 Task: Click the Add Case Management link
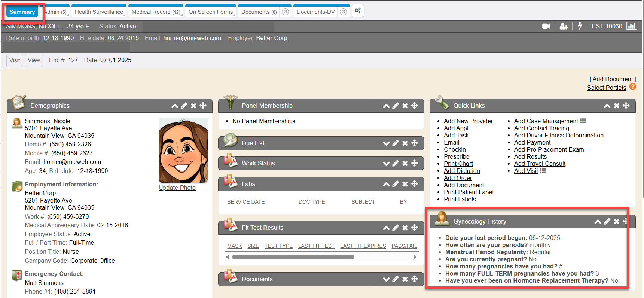pos(546,121)
